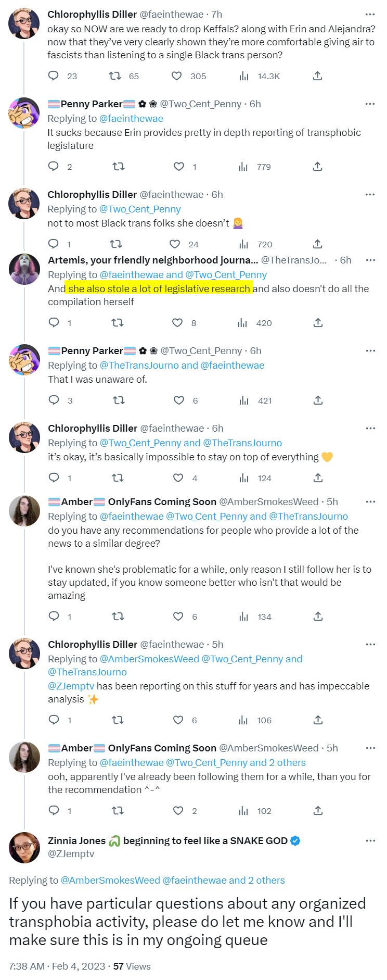Like the "That I was unaware of" tweet

[x=179, y=400]
